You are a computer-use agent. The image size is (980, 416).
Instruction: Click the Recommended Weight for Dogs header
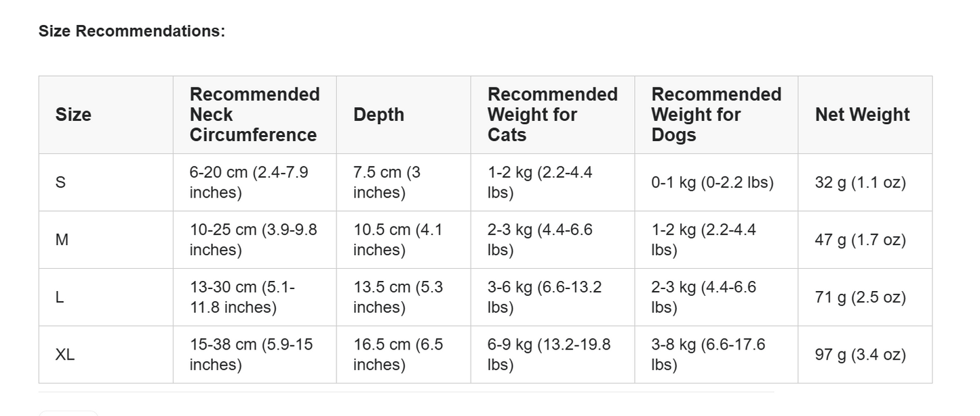(x=716, y=115)
